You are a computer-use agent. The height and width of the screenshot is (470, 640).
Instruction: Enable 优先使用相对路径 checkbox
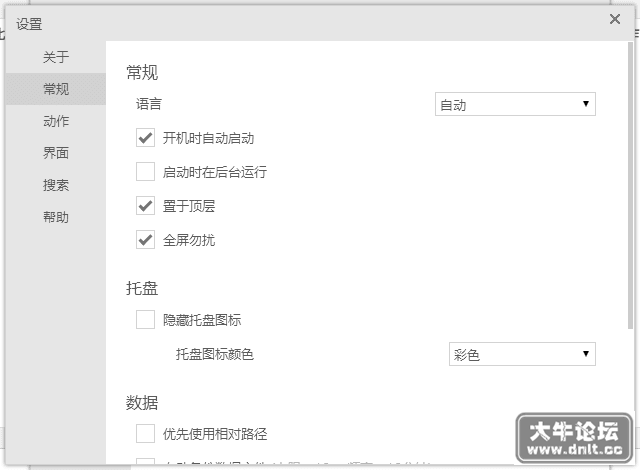pyautogui.click(x=145, y=433)
